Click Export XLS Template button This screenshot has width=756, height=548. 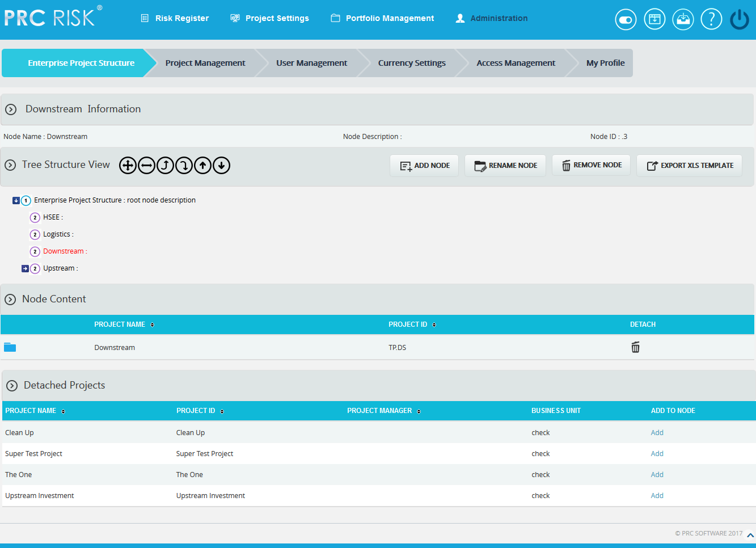pos(689,166)
